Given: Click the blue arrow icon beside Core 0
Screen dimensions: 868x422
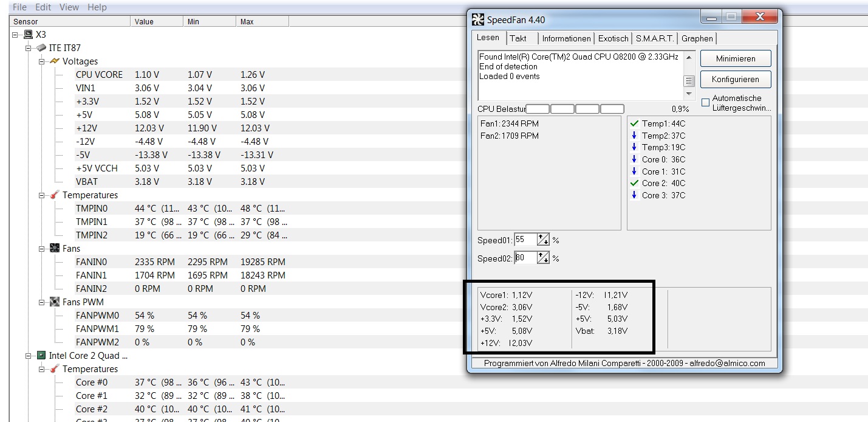Looking at the screenshot, I should point(635,159).
